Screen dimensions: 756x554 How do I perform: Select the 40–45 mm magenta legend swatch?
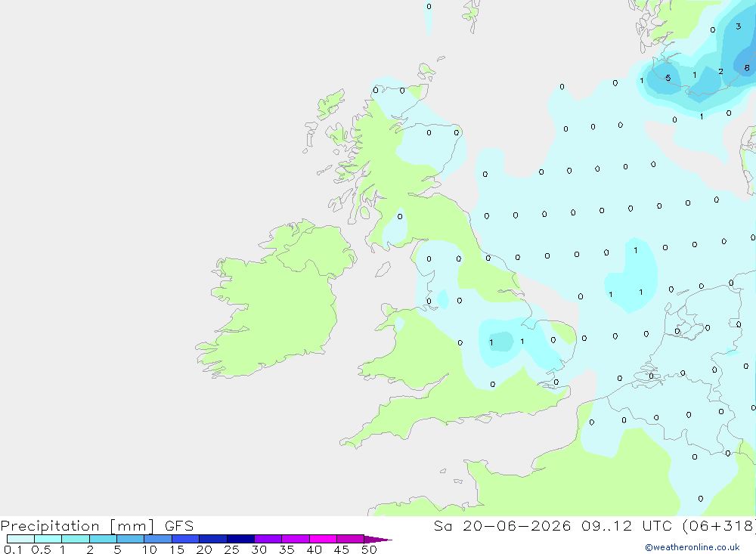pyautogui.click(x=323, y=539)
